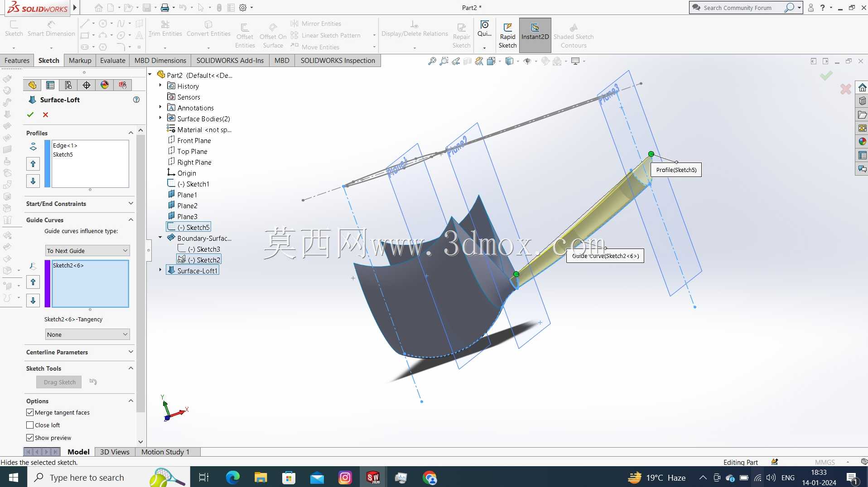The width and height of the screenshot is (868, 487).
Task: Cancel the Surface-Loft with red X
Action: pyautogui.click(x=45, y=115)
